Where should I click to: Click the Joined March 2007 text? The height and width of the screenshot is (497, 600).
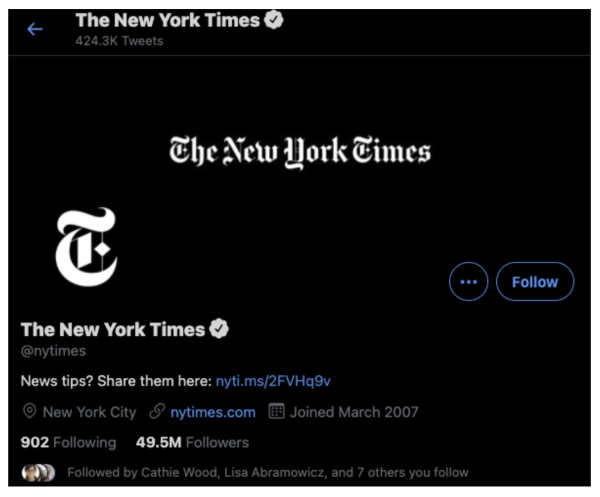click(354, 412)
